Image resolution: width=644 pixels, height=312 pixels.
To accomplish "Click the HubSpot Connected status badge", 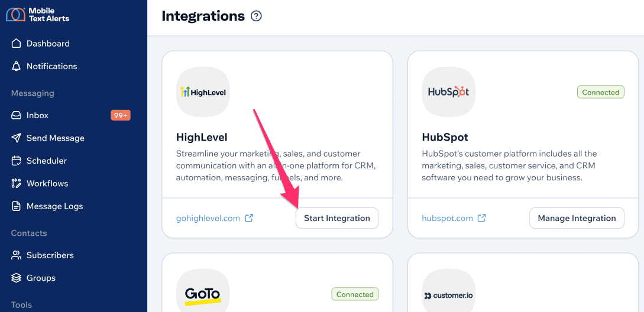I will (x=600, y=92).
